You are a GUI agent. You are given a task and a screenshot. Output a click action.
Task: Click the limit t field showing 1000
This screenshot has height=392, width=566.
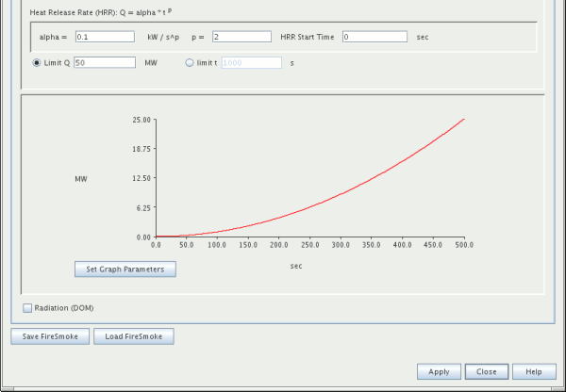[x=250, y=63]
